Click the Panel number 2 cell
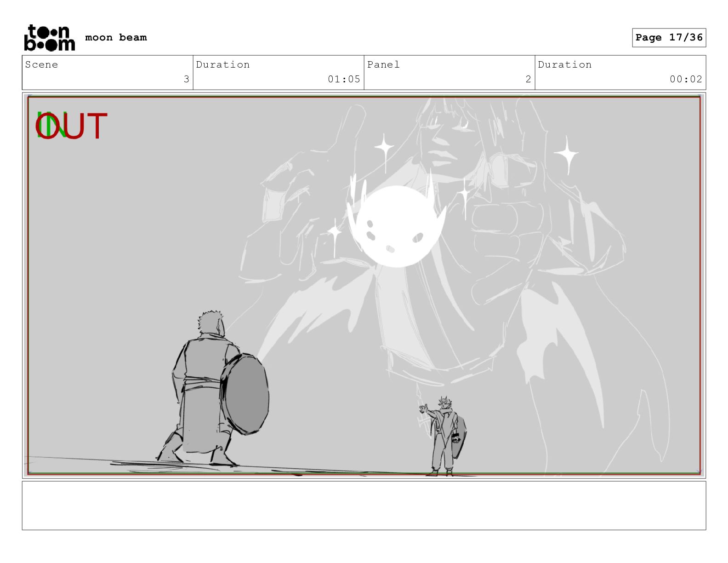The height and width of the screenshot is (563, 728). [449, 73]
